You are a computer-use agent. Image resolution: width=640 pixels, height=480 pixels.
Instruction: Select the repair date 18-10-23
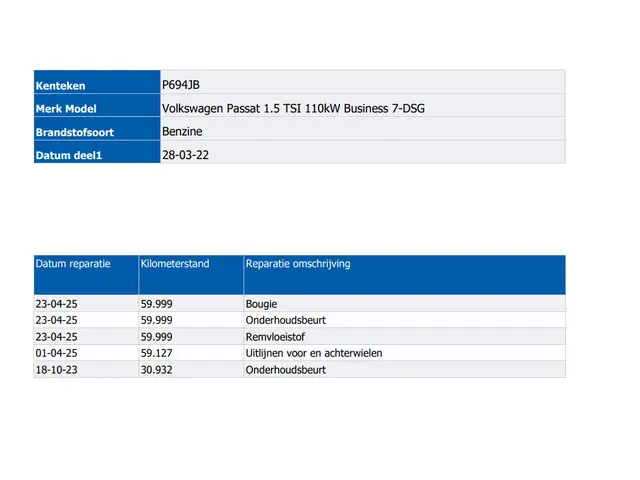(x=56, y=370)
